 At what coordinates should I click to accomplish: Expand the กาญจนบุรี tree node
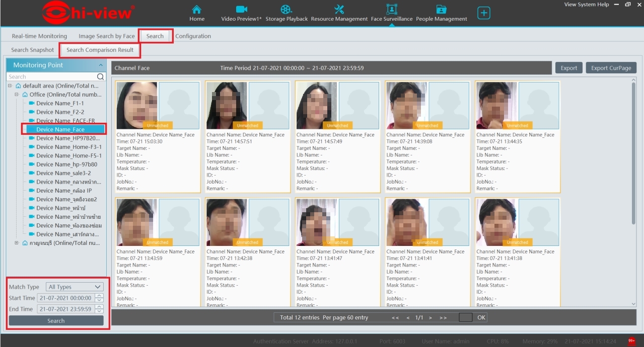(x=17, y=243)
